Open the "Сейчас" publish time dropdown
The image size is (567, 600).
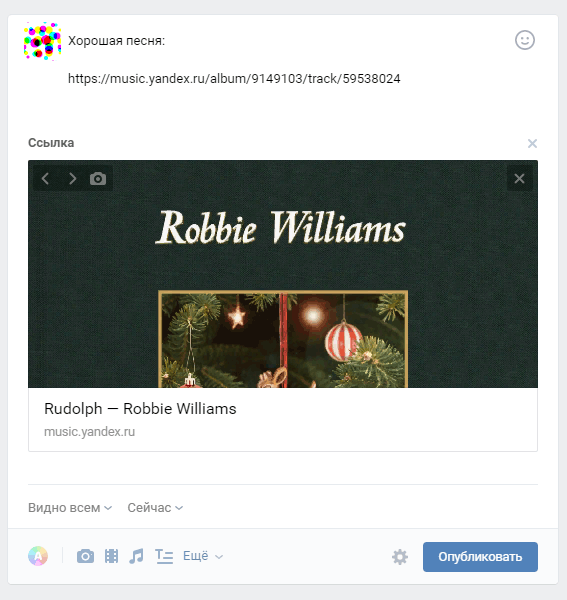(155, 508)
